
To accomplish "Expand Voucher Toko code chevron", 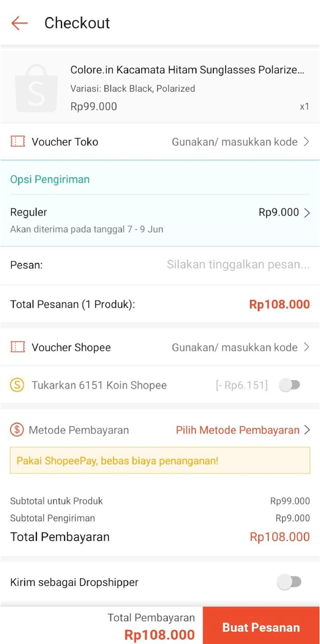I will tap(307, 142).
